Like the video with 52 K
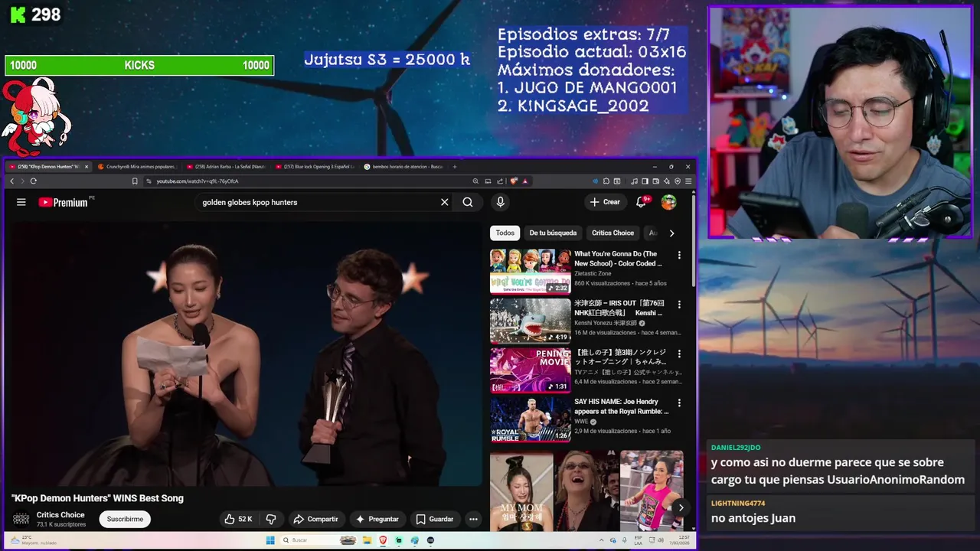Image resolution: width=980 pixels, height=551 pixels. click(238, 519)
